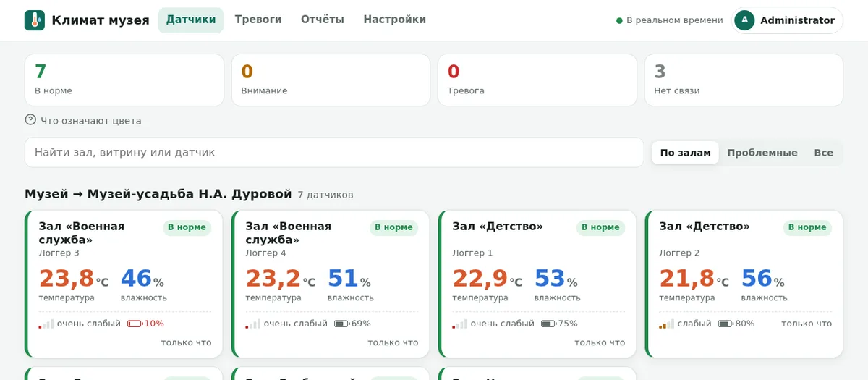Click the battery icon showing 75%

[548, 324]
